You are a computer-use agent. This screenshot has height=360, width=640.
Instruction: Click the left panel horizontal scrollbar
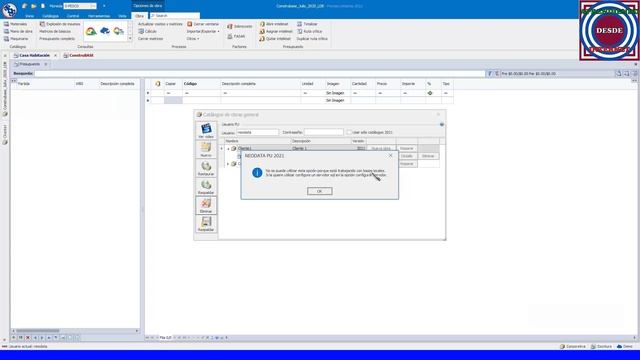click(x=75, y=331)
